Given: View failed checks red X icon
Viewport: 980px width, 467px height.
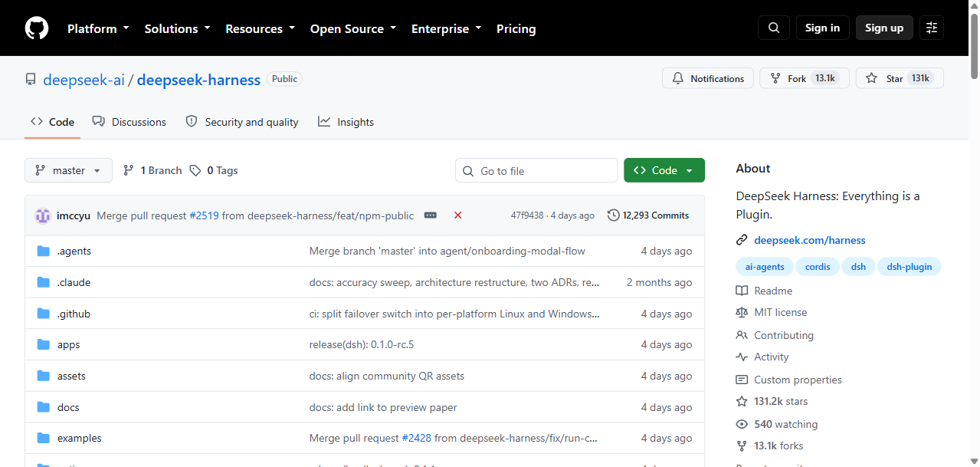Looking at the screenshot, I should pyautogui.click(x=458, y=215).
